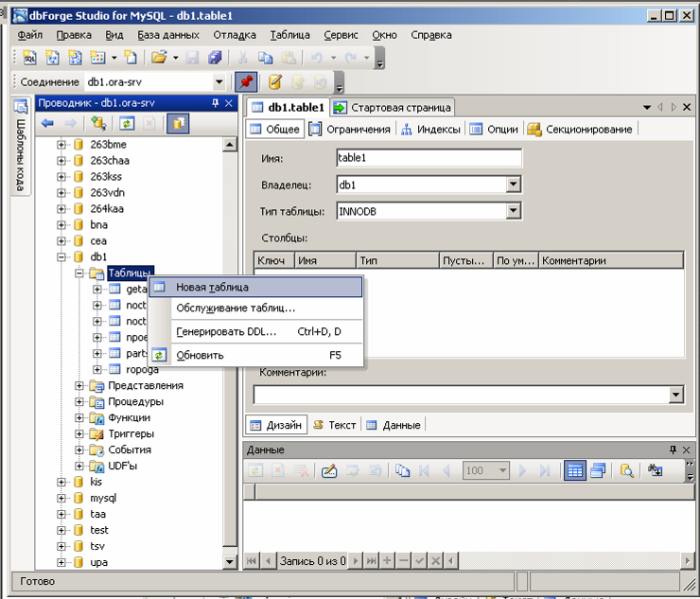The width and height of the screenshot is (700, 599).
Task: Click the Open file folder icon
Action: click(159, 57)
